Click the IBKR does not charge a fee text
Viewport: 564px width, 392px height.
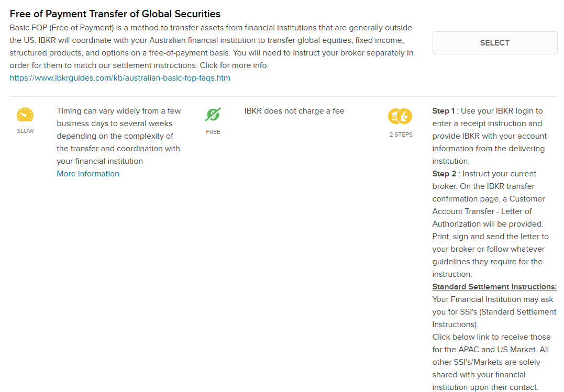[294, 110]
